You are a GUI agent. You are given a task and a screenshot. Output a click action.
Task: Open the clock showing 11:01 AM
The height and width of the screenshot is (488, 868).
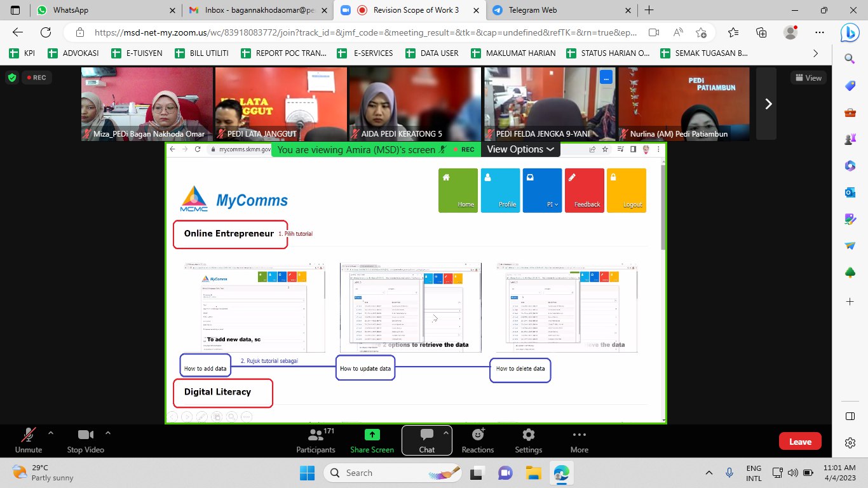coord(839,473)
